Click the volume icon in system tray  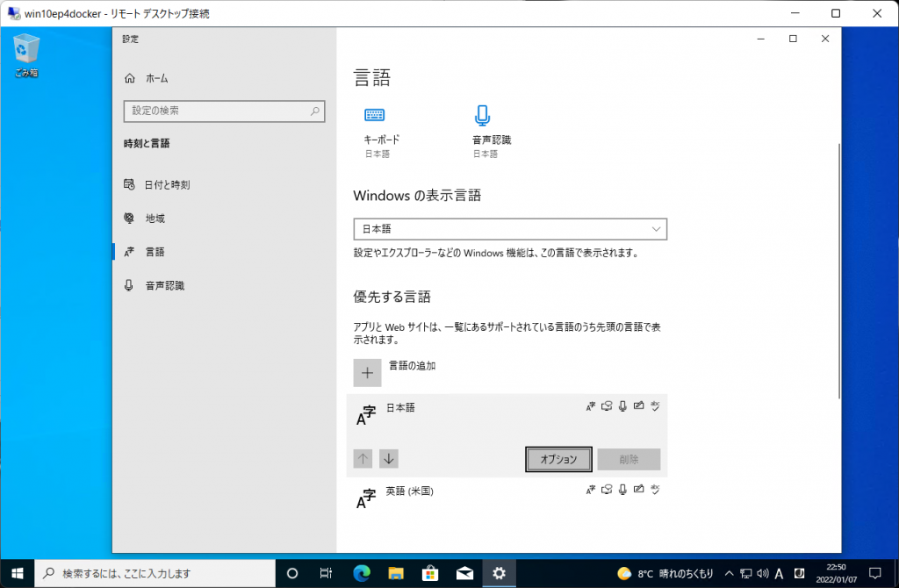pyautogui.click(x=763, y=573)
